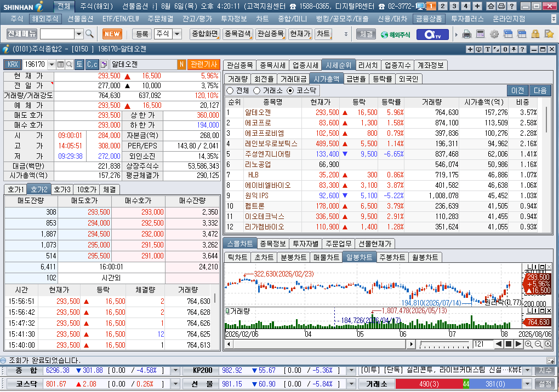Screen dimensions: 559x392
Task: Switch to screen 3 button in title bar
Action: pyautogui.click(x=454, y=6)
